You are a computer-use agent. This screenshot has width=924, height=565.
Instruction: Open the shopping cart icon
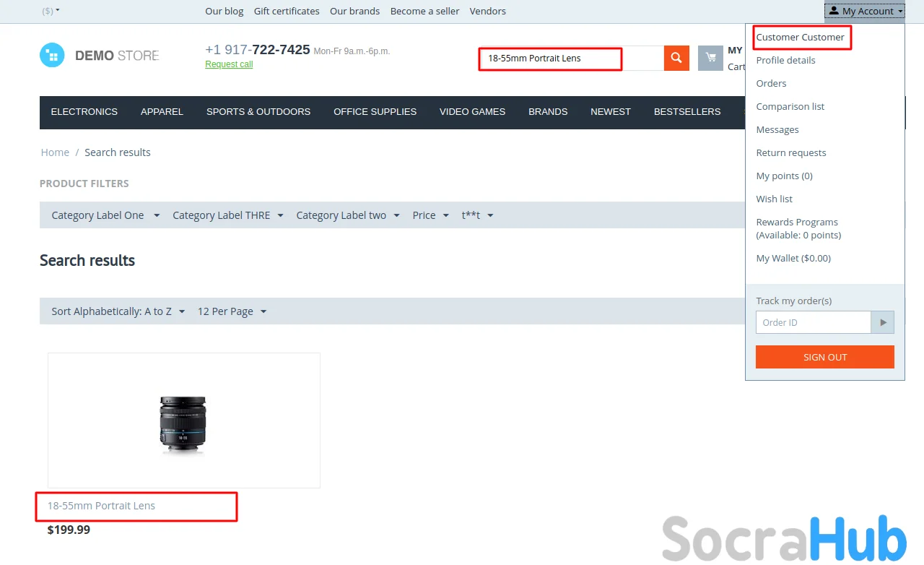click(x=710, y=58)
